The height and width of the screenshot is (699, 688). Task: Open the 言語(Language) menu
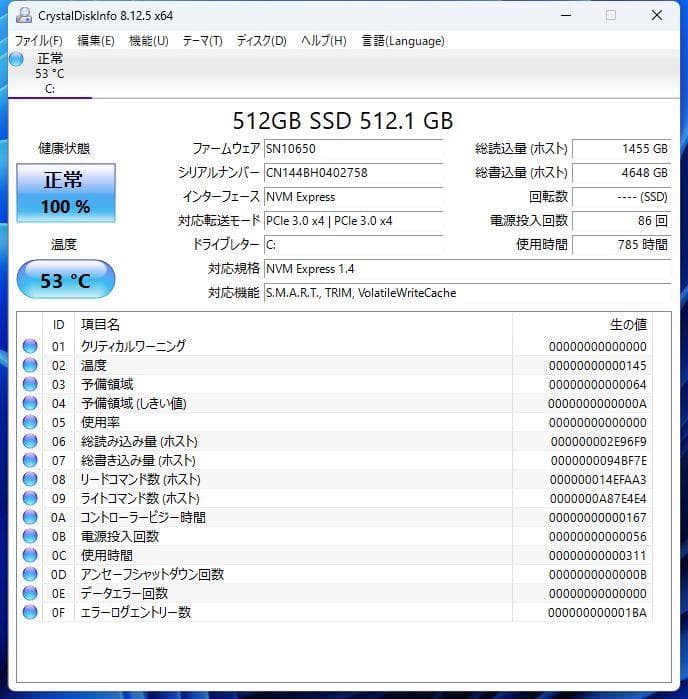pyautogui.click(x=403, y=41)
